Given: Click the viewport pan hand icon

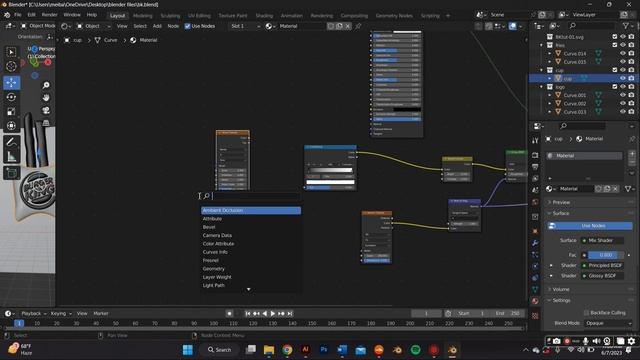Looking at the screenshot, I should 46,98.
